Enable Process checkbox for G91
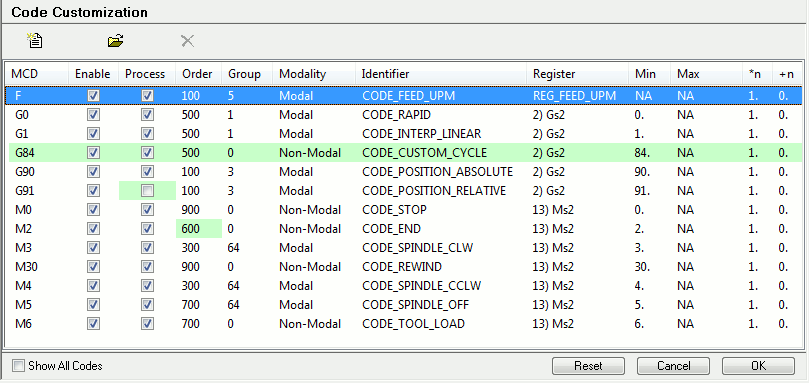Screen dimensions: 809x383 pyautogui.click(x=148, y=191)
